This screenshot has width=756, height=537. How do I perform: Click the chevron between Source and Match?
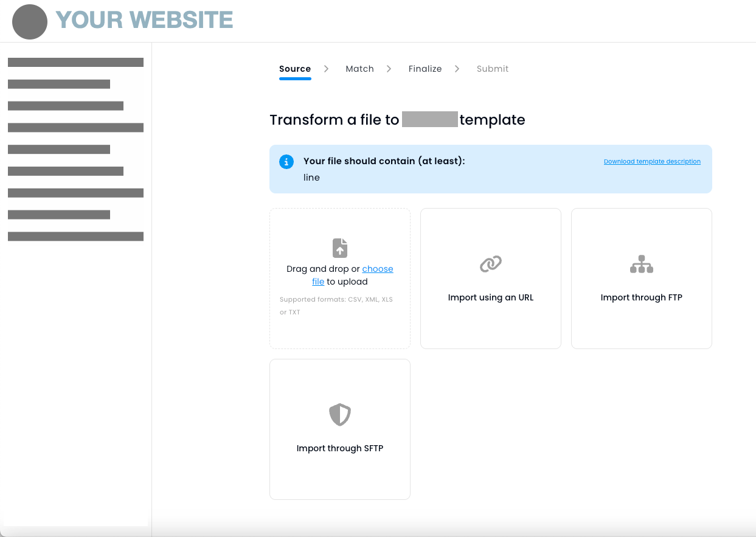pyautogui.click(x=326, y=69)
